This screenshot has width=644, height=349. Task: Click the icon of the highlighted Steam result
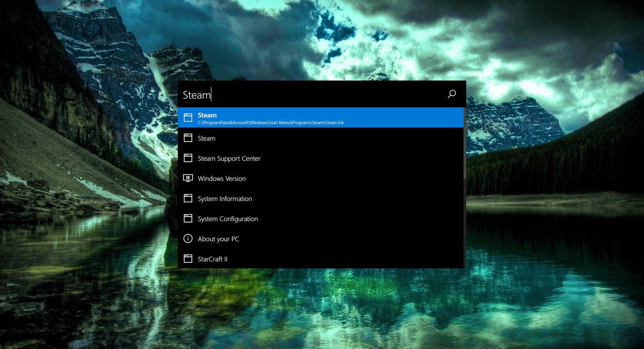pos(188,118)
